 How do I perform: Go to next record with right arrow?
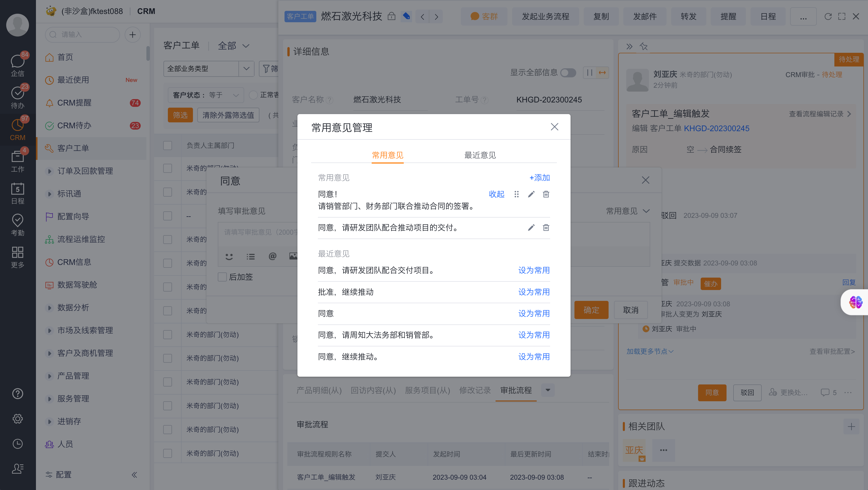pos(436,17)
